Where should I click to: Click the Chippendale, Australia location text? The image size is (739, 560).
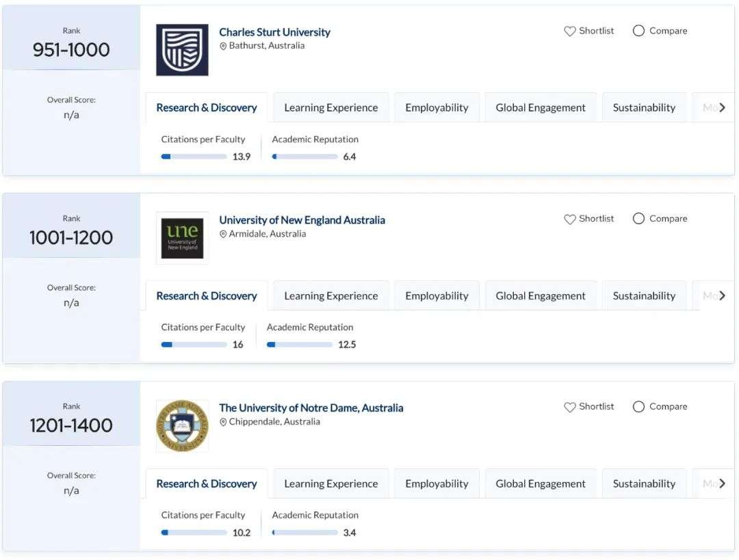[x=274, y=421]
